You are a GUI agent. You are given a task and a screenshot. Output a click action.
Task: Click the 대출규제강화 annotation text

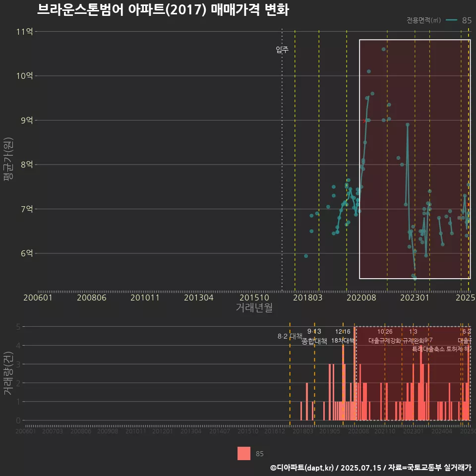pyautogui.click(x=385, y=341)
